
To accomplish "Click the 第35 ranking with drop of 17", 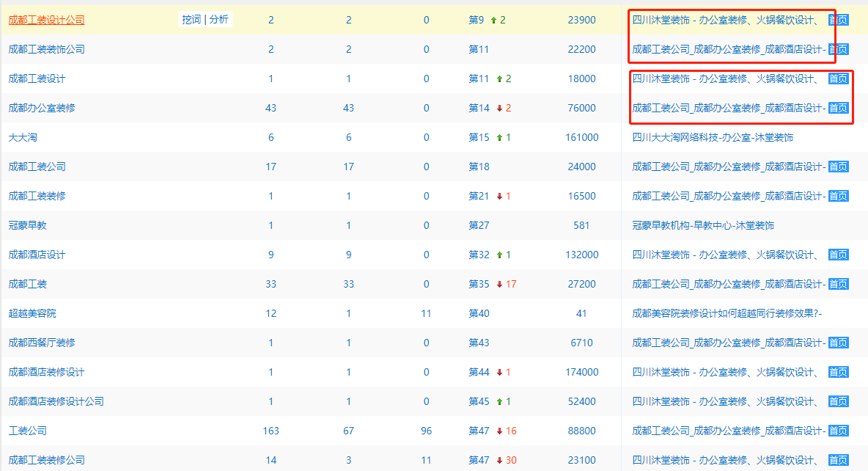I will pyautogui.click(x=492, y=284).
